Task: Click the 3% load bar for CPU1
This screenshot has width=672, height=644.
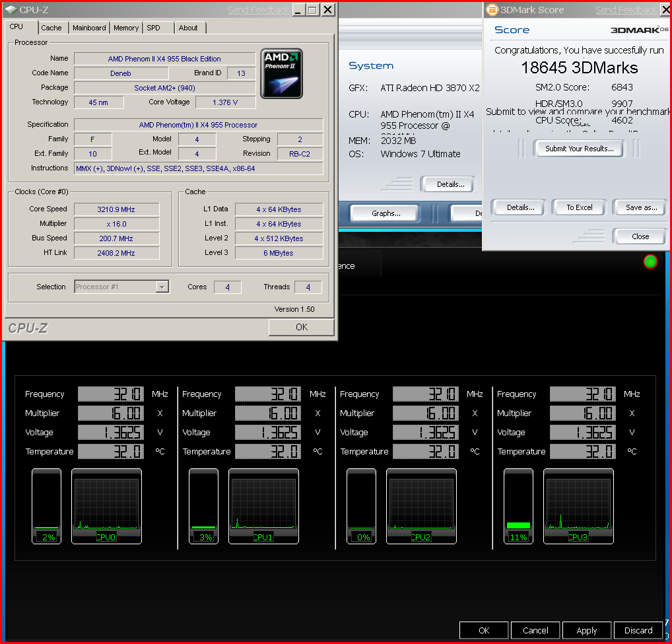Action: tap(203, 507)
